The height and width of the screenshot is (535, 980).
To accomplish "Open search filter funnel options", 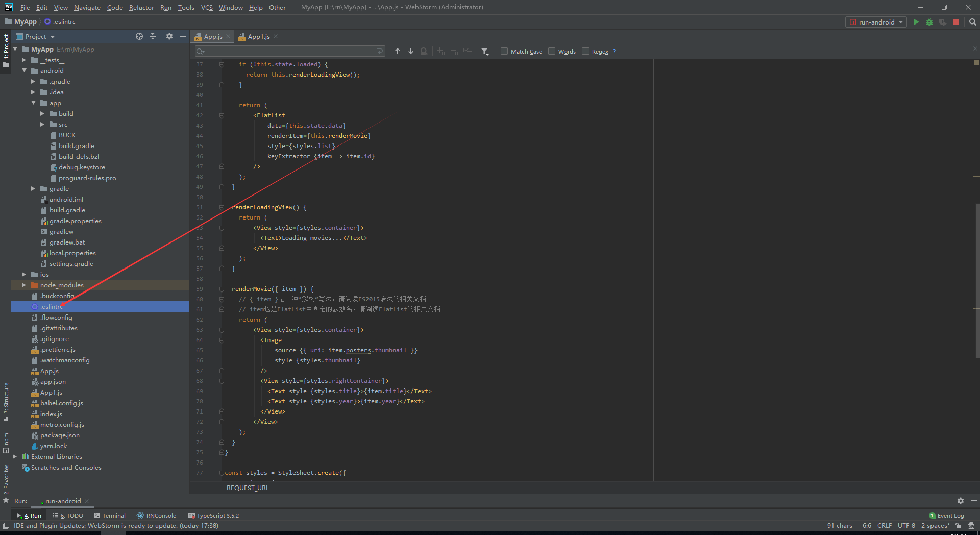I will [x=485, y=51].
